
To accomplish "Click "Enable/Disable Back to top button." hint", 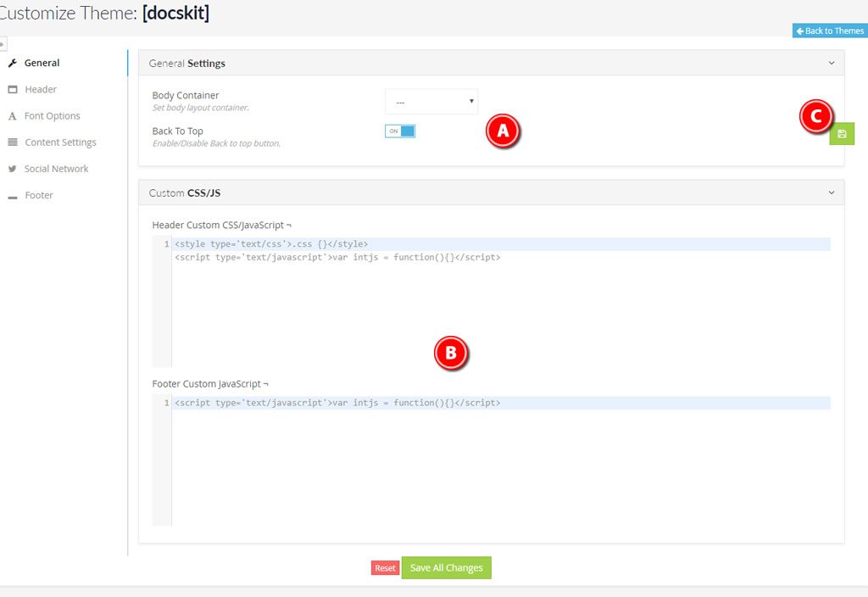I will click(x=216, y=143).
